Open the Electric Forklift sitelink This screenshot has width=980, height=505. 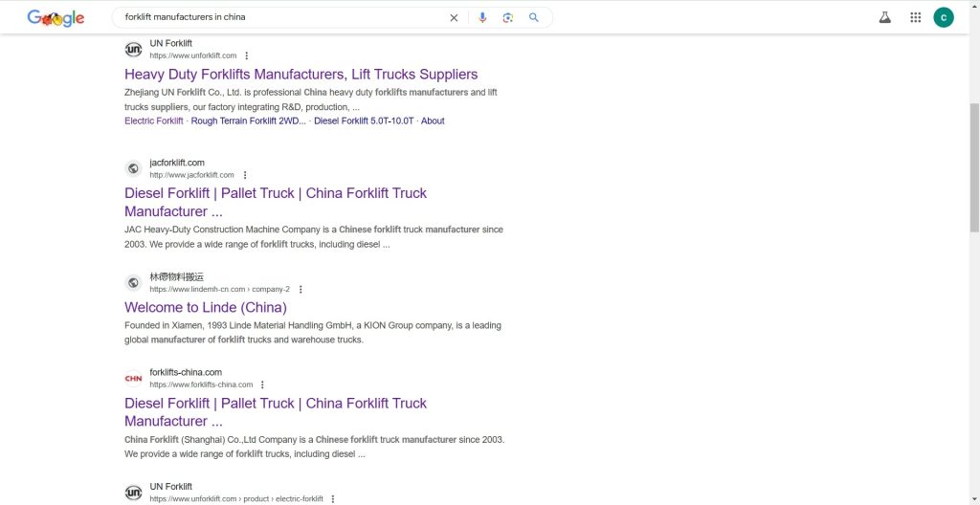(154, 121)
